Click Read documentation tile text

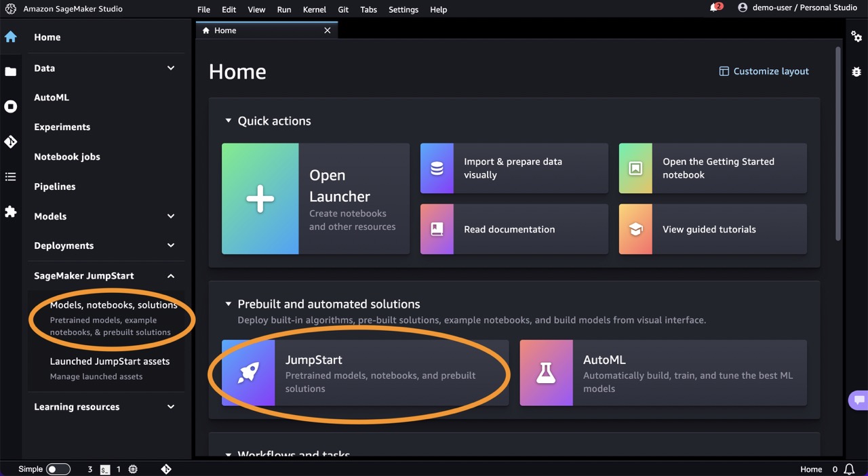pos(509,229)
